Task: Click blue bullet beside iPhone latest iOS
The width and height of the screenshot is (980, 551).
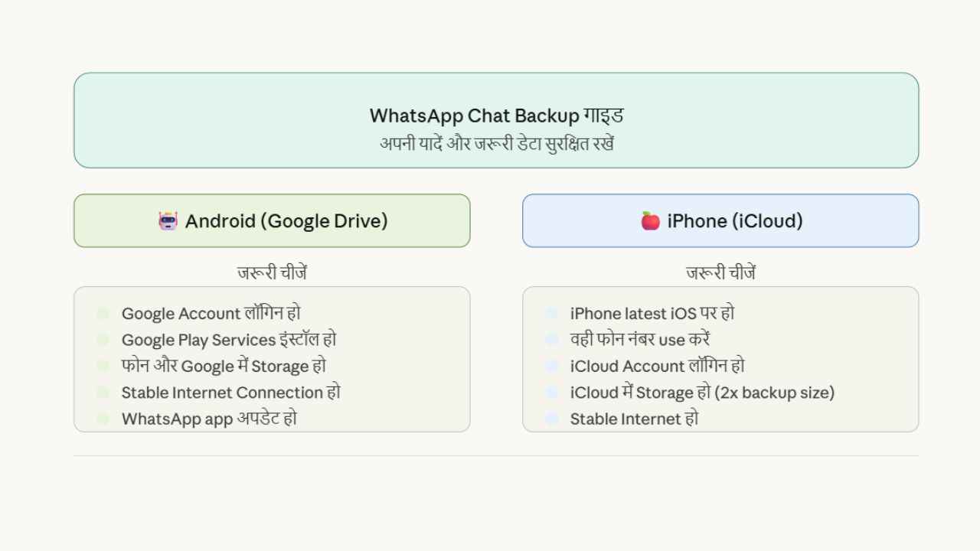Action: (551, 314)
